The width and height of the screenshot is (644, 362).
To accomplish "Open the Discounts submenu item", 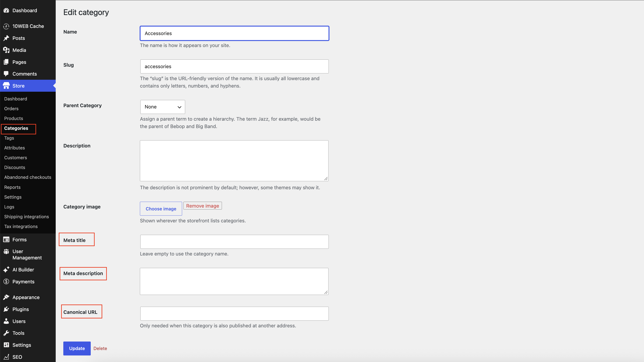I will [15, 167].
